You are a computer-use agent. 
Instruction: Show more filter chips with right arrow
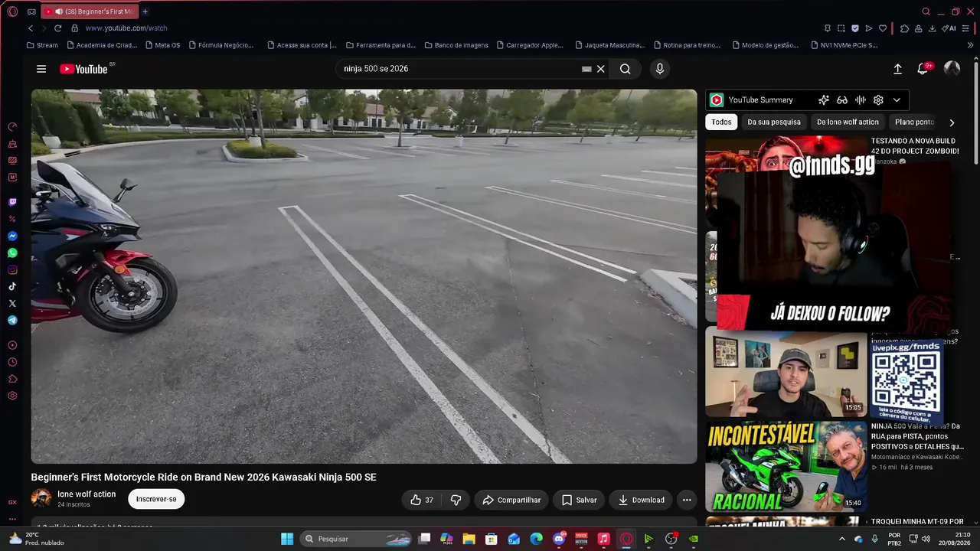(x=952, y=122)
